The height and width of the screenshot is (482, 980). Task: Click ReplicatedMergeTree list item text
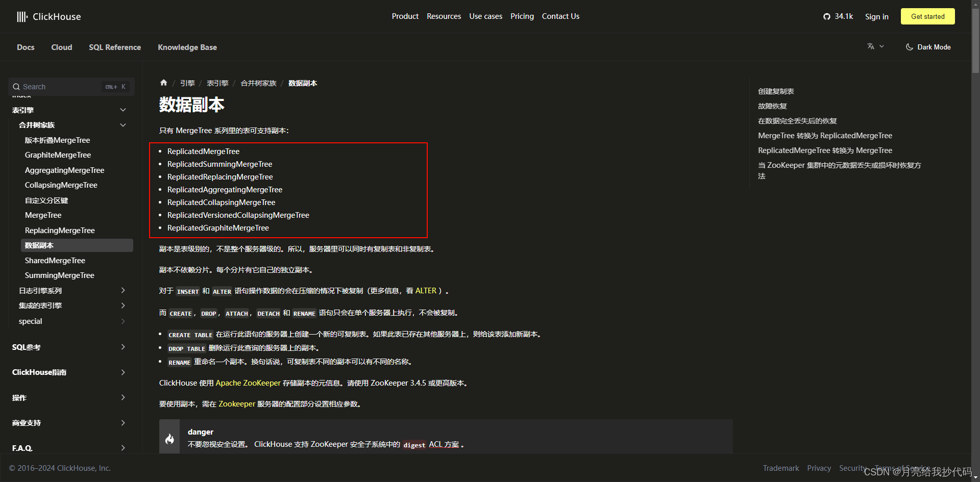tap(203, 151)
